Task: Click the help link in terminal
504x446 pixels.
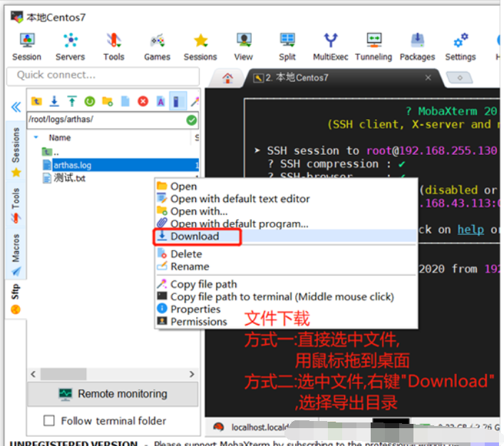Action: [x=470, y=230]
